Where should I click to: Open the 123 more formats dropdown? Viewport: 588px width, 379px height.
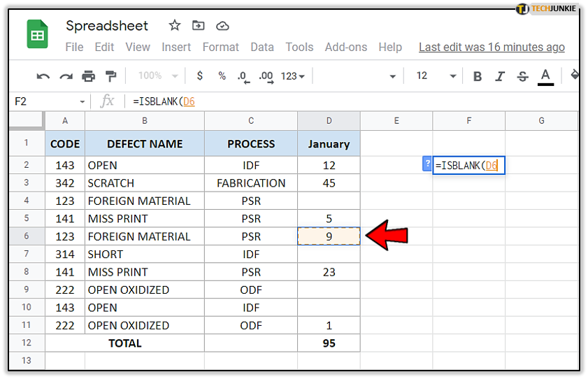coord(292,76)
